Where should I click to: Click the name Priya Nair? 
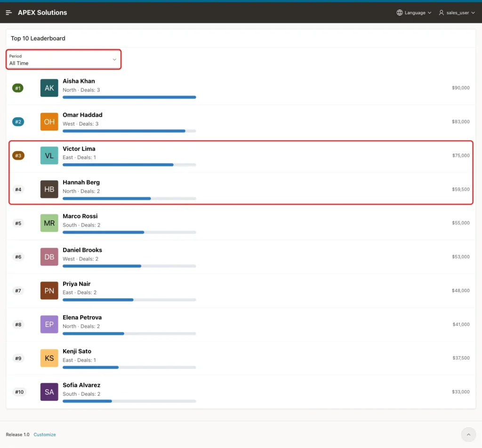click(77, 284)
